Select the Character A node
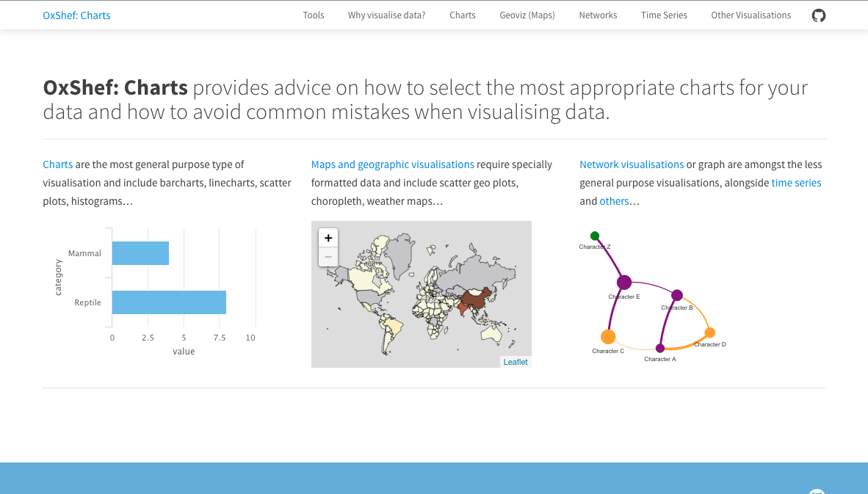The width and height of the screenshot is (868, 494). (x=660, y=348)
